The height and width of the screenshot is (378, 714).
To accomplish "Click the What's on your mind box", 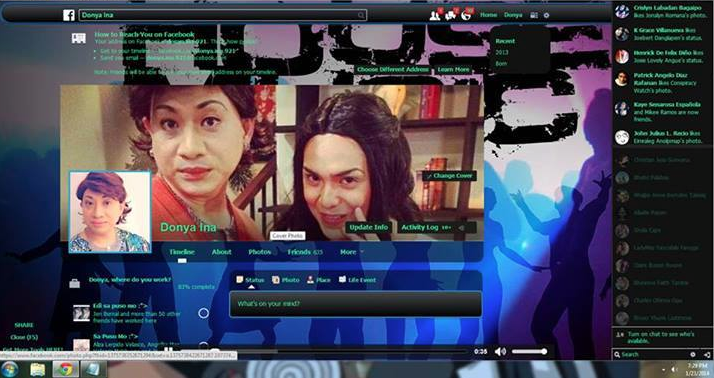I will 356,304.
